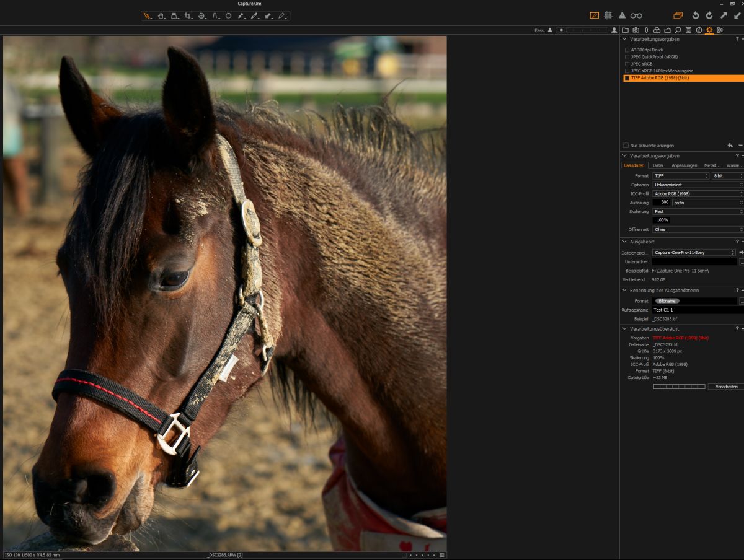Switch to the Anpassungen tab
This screenshot has width=744, height=560.
click(x=684, y=165)
